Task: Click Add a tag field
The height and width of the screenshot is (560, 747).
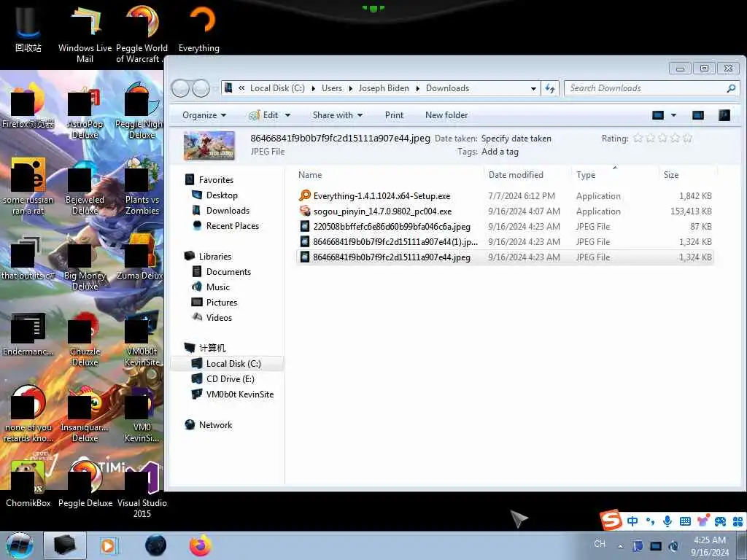Action: click(x=500, y=152)
